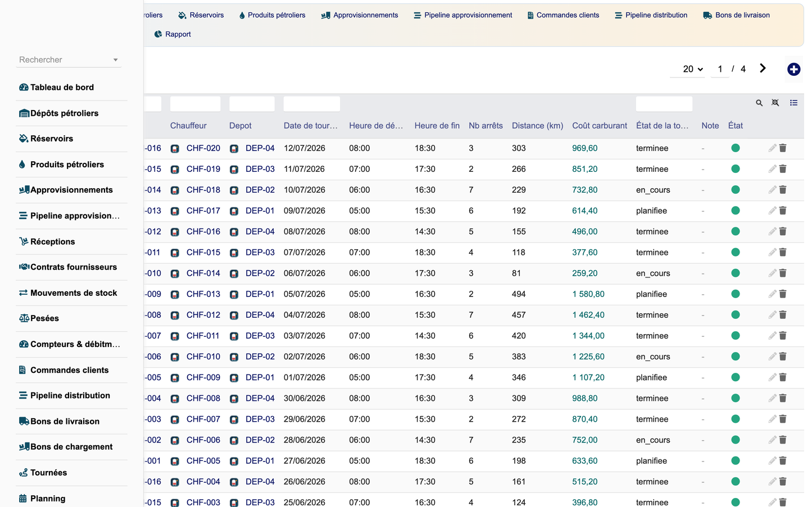Image resolution: width=812 pixels, height=507 pixels.
Task: Click the État de la tournée filter field
Action: 664,104
